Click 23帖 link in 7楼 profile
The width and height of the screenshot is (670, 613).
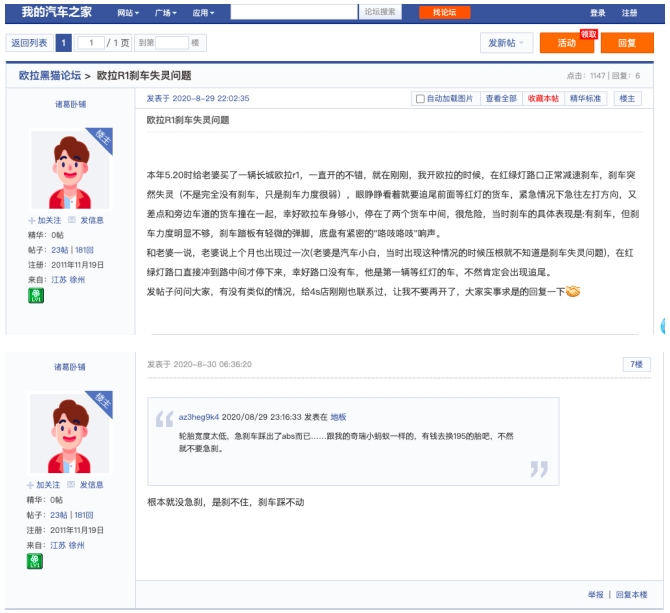click(x=59, y=515)
